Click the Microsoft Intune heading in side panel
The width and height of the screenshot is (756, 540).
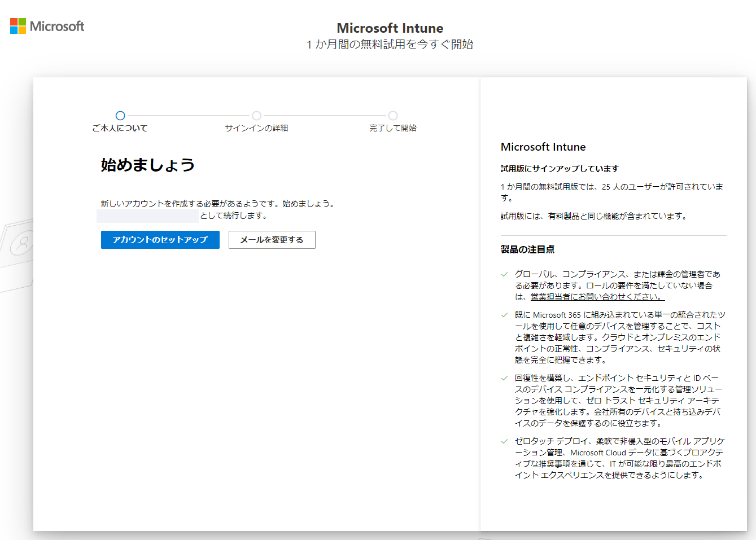pyautogui.click(x=543, y=147)
